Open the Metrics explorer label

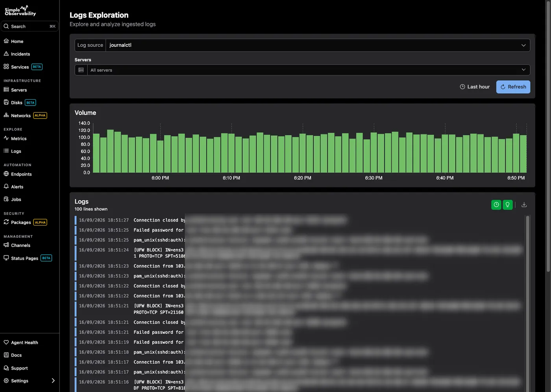(19, 139)
